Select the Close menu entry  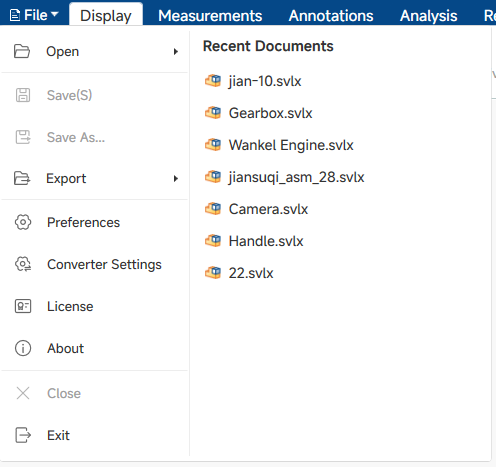[95, 393]
